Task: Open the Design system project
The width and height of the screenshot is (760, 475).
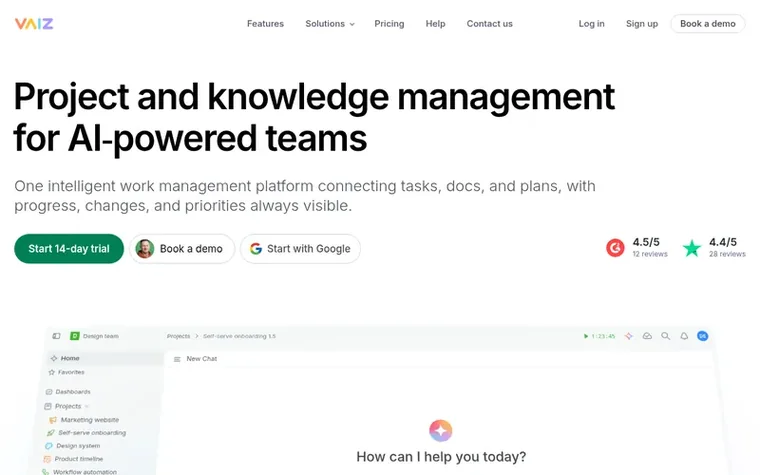Action: click(x=78, y=446)
